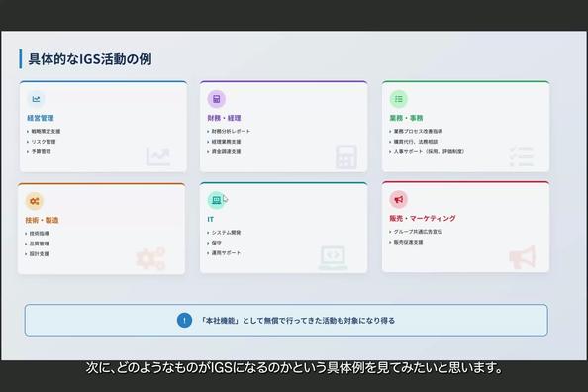Click the purple 財務・経理 calculator icon
The height and width of the screenshot is (392, 588).
(x=217, y=99)
